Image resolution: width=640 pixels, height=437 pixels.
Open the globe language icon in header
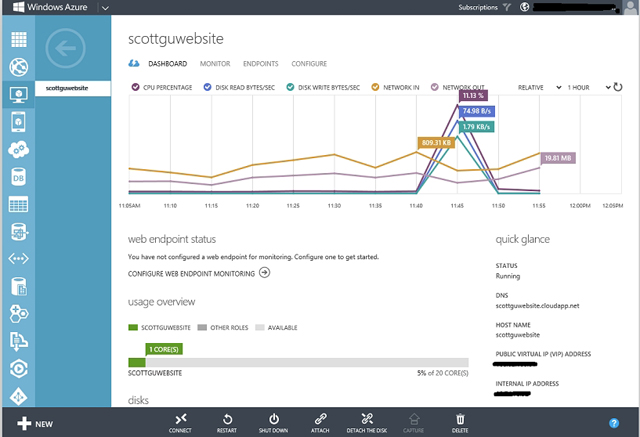(x=524, y=7)
